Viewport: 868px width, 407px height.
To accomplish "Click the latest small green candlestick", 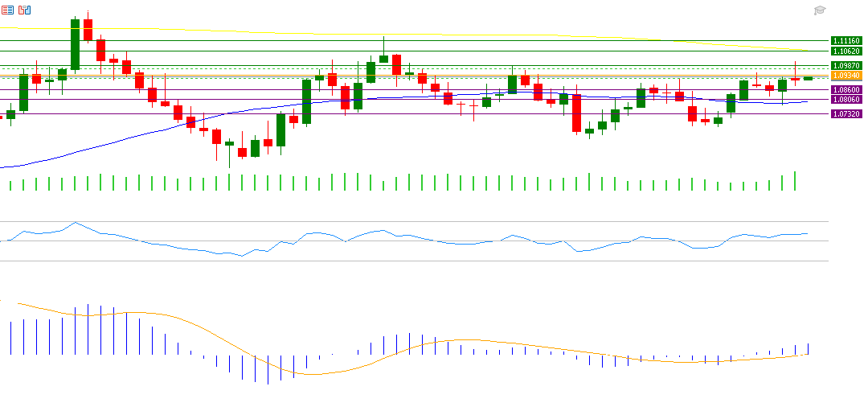I will (x=808, y=78).
